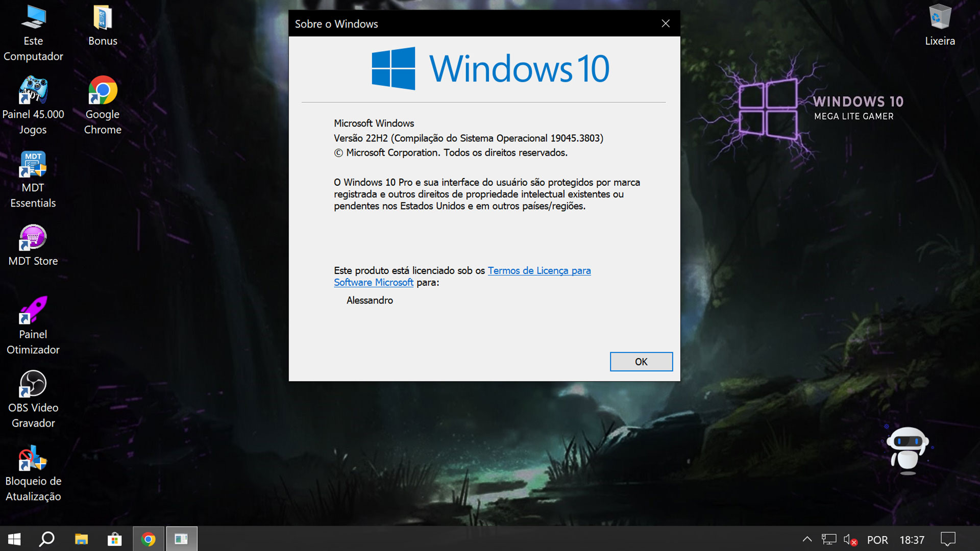The image size is (980, 551).
Task: Open the MDT Store shortcut
Action: (33, 239)
